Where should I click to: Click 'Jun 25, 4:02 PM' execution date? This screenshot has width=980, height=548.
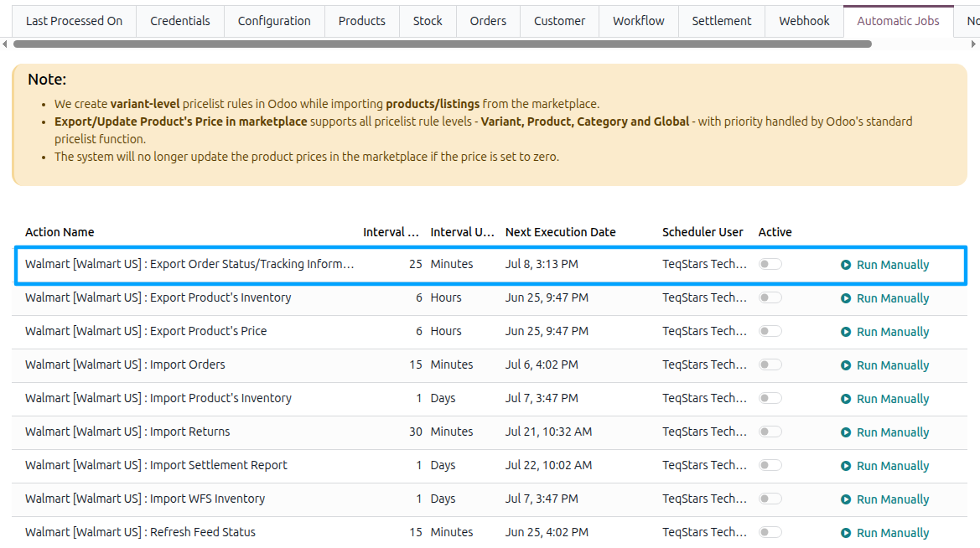click(x=547, y=532)
